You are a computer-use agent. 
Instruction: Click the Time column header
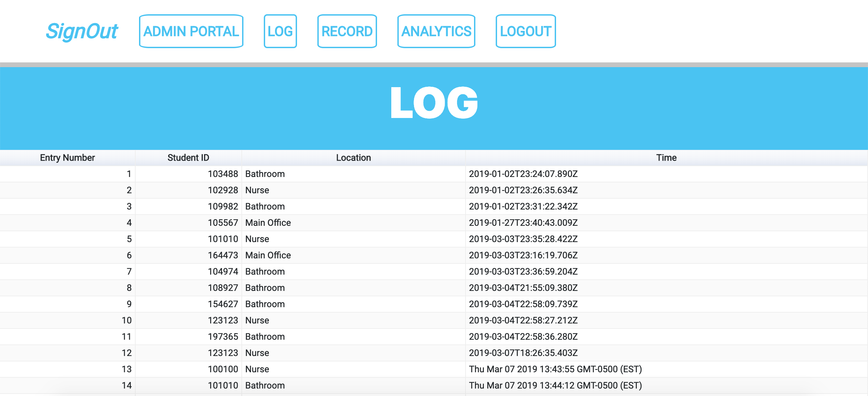pyautogui.click(x=666, y=158)
